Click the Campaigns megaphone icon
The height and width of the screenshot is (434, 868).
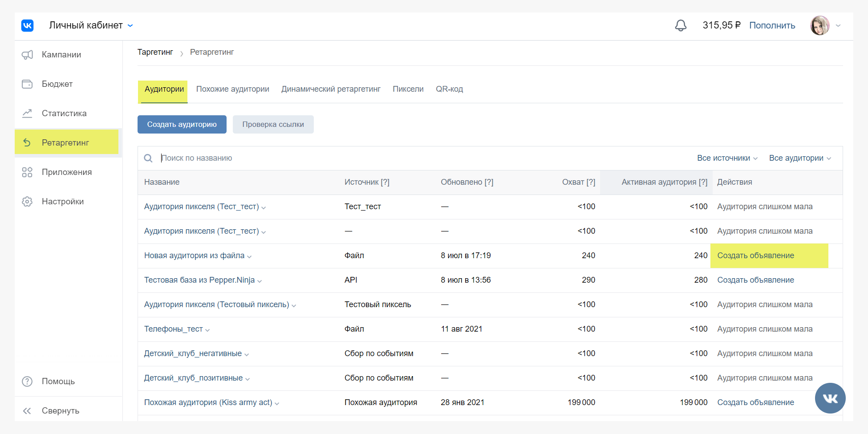click(27, 55)
